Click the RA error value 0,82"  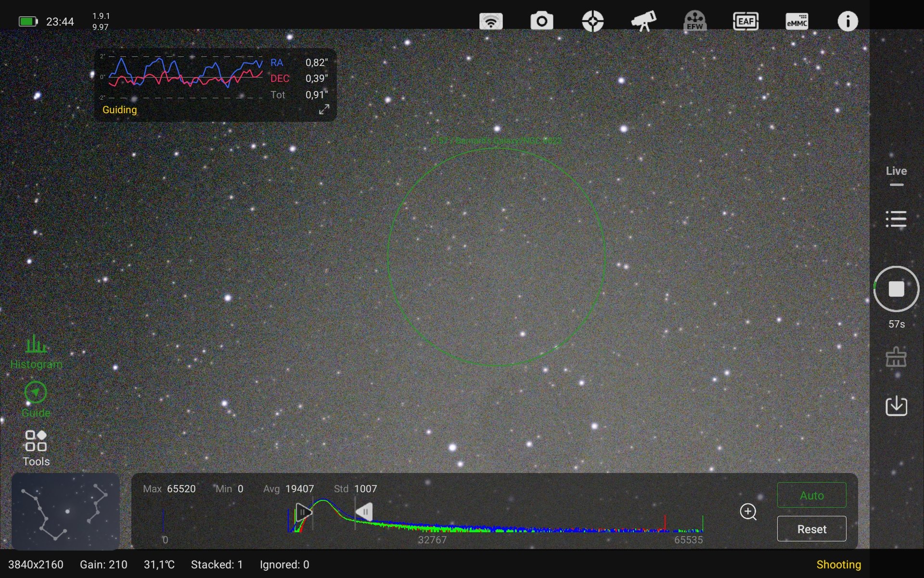coord(317,63)
